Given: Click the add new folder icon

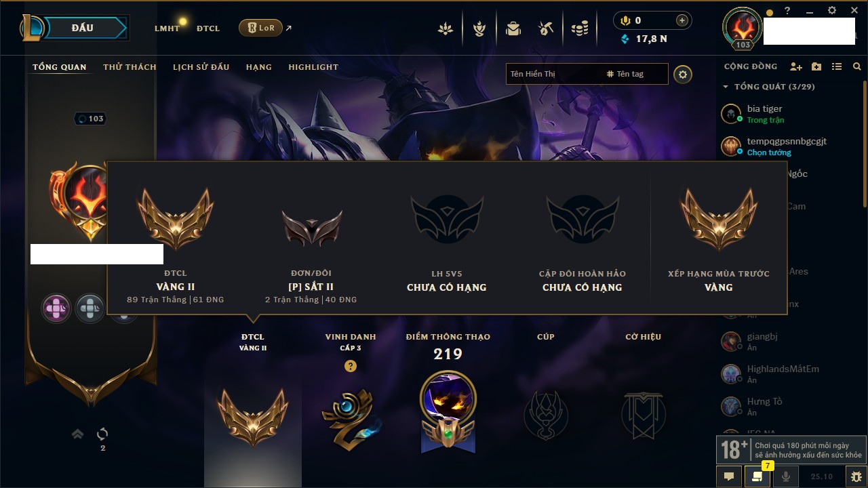Looking at the screenshot, I should click(x=816, y=66).
